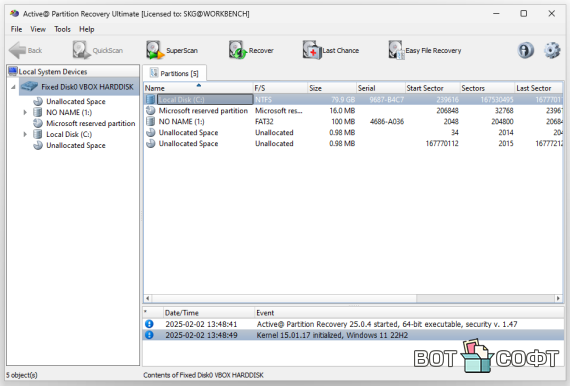
Task: Click icon of last Unallocated Space in tree
Action: (x=38, y=145)
